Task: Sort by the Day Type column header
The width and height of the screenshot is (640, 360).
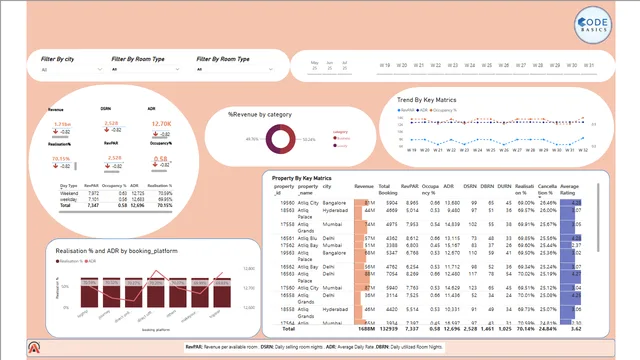Action: tap(69, 186)
